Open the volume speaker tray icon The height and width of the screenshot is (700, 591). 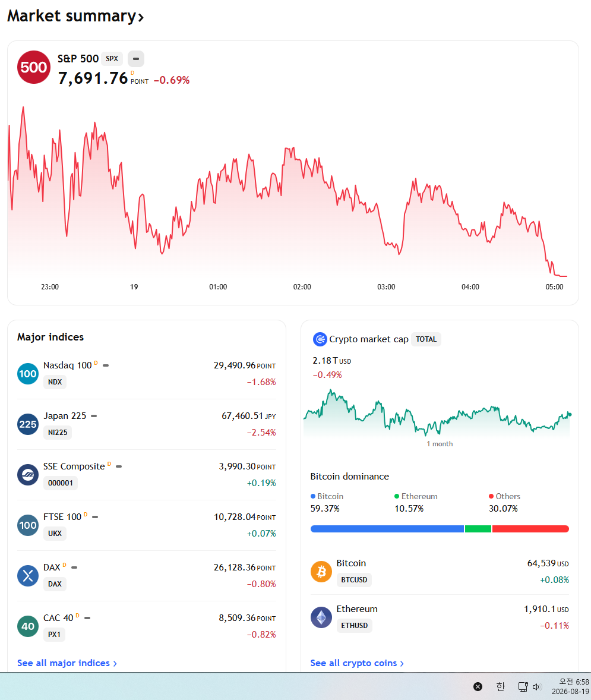(x=537, y=686)
